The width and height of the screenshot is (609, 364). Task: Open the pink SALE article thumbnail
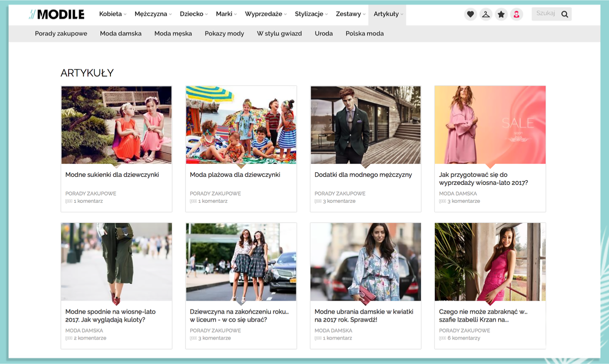[x=490, y=125]
